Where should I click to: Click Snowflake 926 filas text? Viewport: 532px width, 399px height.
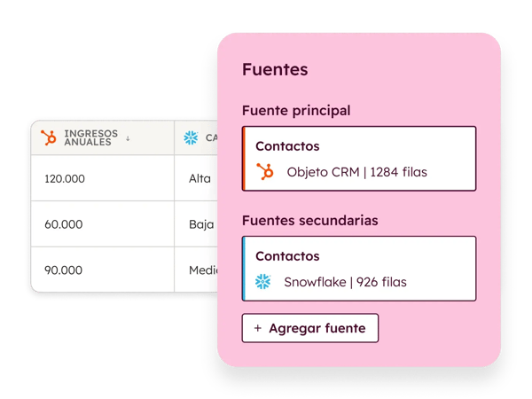(x=345, y=282)
